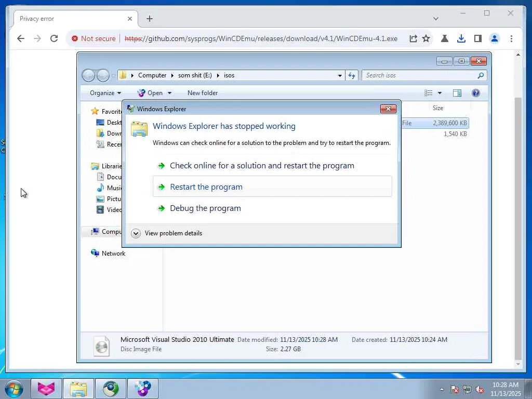Expand View problem details

click(167, 233)
